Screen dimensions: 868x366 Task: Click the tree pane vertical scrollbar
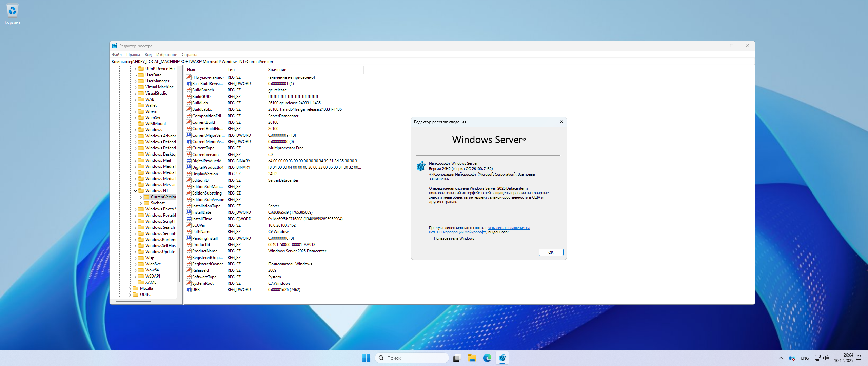179,264
